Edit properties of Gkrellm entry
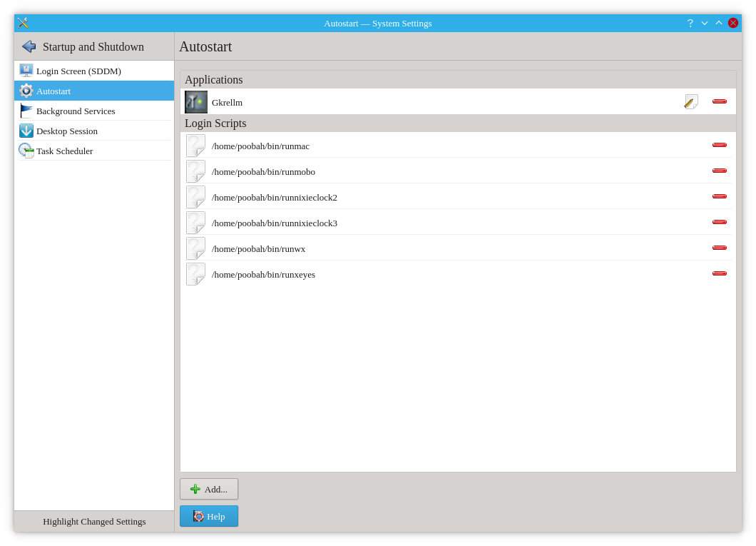 coord(691,102)
